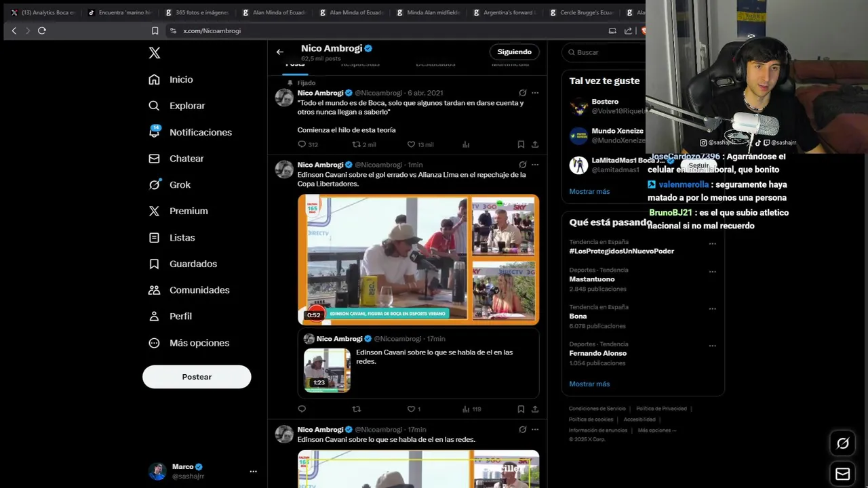Open options for Fernando Alonso trend

[712, 346]
